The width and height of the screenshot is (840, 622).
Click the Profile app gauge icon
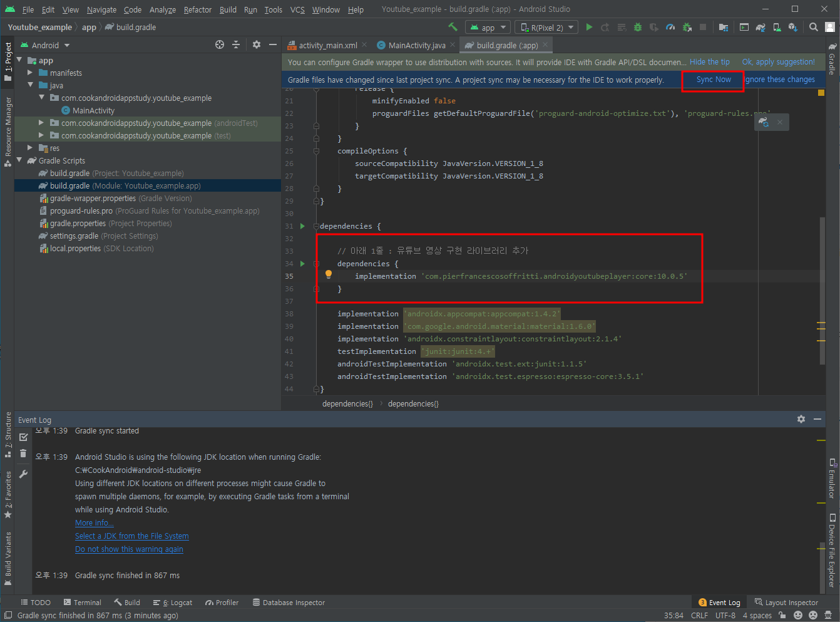coord(670,27)
